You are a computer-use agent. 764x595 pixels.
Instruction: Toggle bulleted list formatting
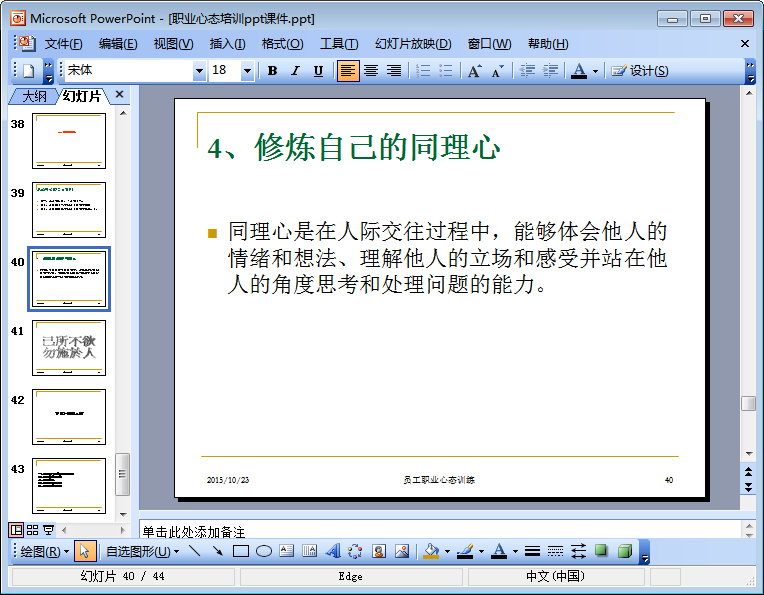tap(445, 71)
